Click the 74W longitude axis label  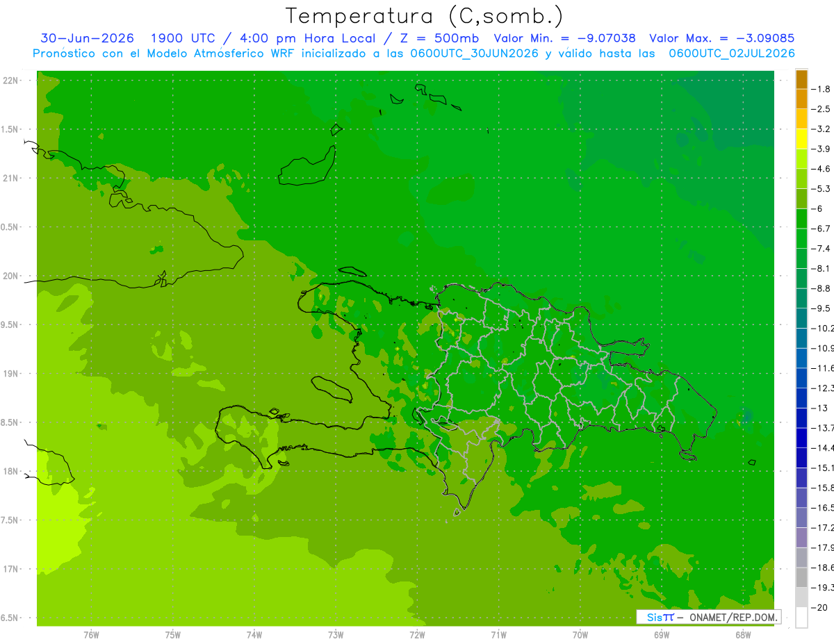tap(254, 635)
